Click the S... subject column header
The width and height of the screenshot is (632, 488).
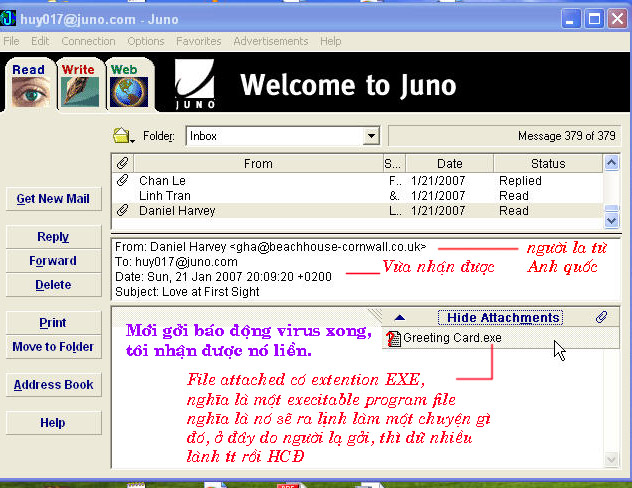click(393, 164)
